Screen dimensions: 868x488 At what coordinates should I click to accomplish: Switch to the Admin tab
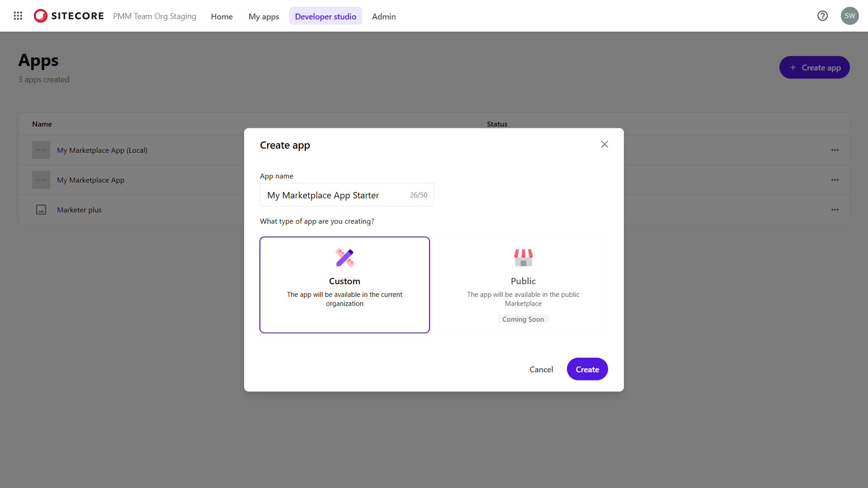click(x=383, y=16)
